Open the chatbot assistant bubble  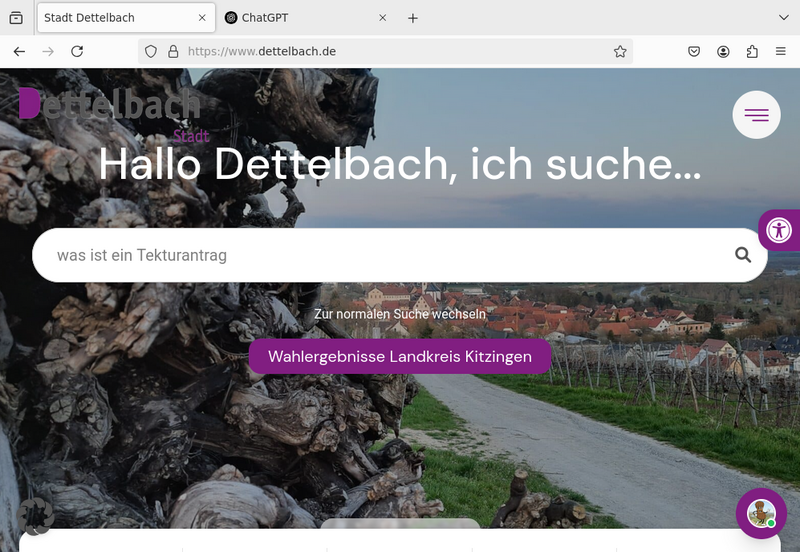[761, 513]
